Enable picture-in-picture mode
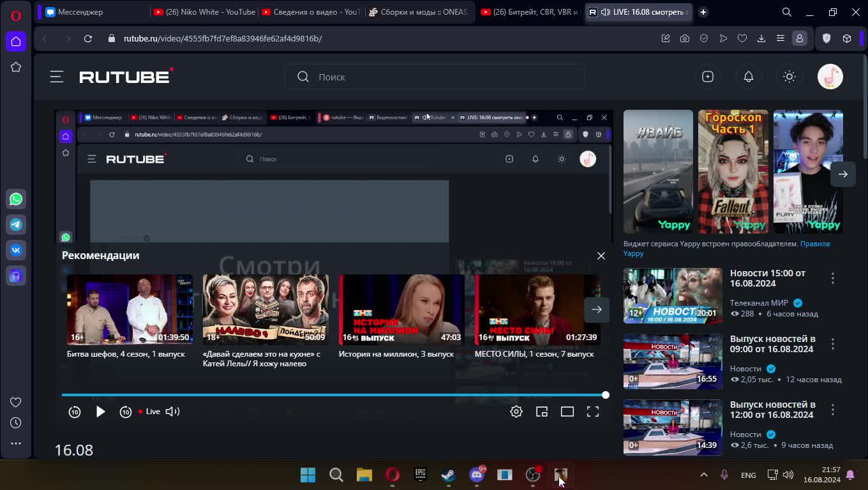This screenshot has height=490, width=868. coord(542,412)
